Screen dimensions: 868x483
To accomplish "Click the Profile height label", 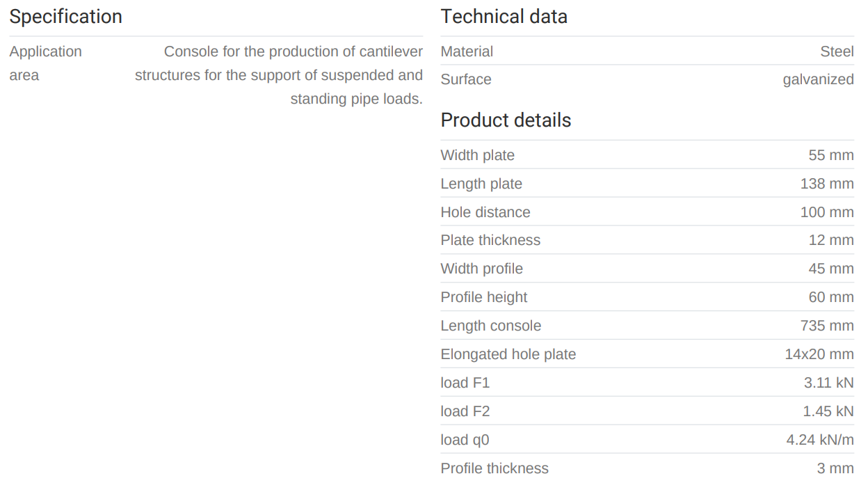I will [483, 297].
